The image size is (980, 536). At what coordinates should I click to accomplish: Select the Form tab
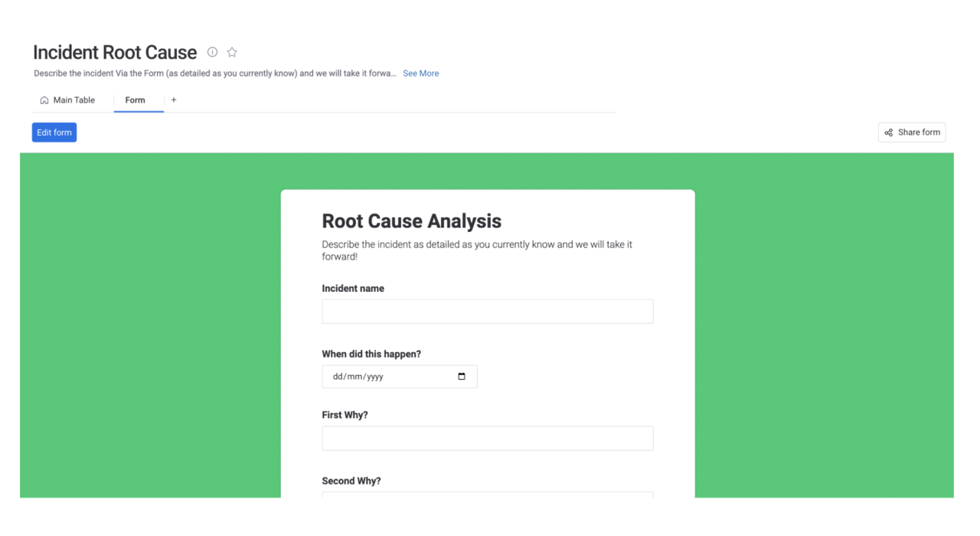pyautogui.click(x=135, y=100)
